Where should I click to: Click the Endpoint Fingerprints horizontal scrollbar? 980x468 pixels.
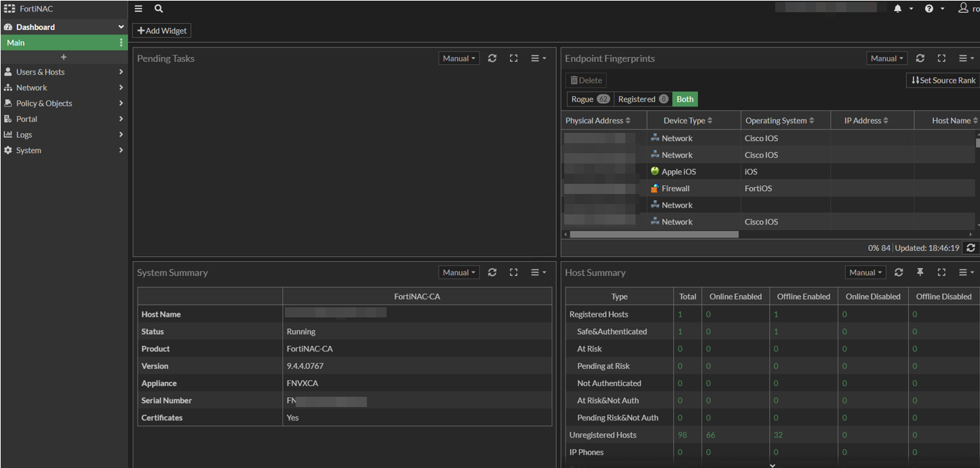tap(654, 235)
